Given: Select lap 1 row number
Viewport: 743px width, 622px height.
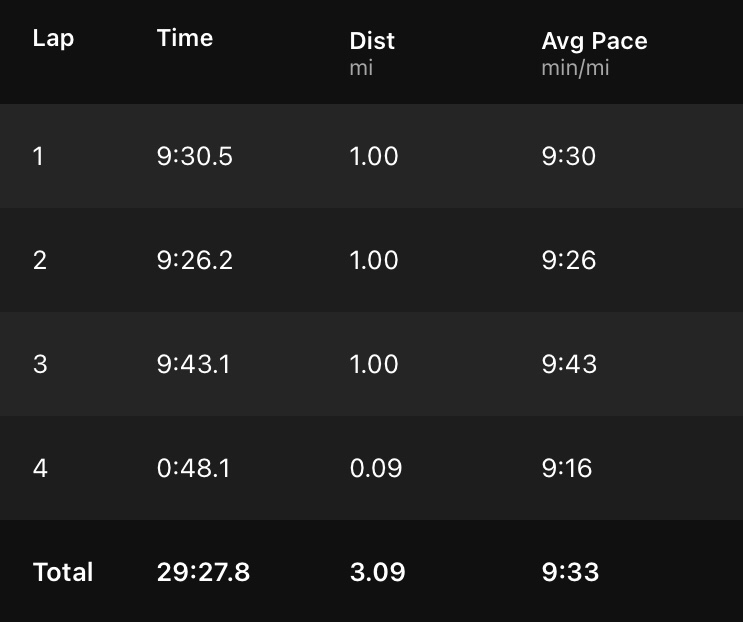Looking at the screenshot, I should click(38, 156).
